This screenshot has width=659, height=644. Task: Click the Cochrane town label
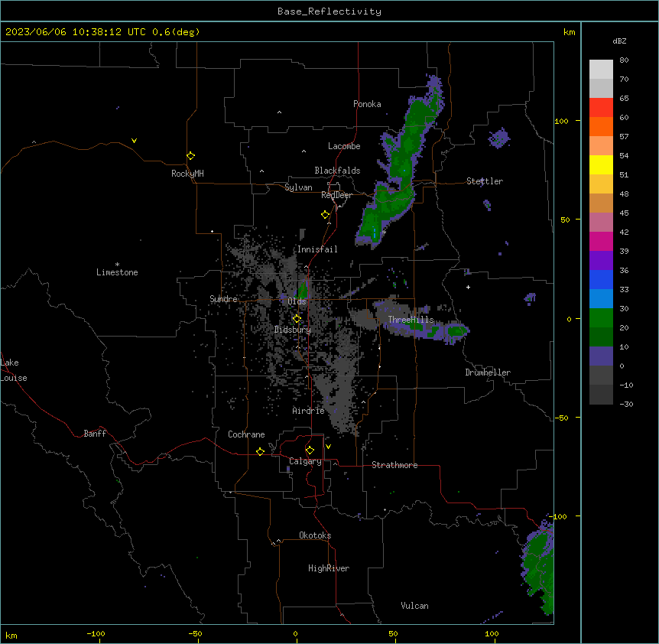pyautogui.click(x=246, y=434)
